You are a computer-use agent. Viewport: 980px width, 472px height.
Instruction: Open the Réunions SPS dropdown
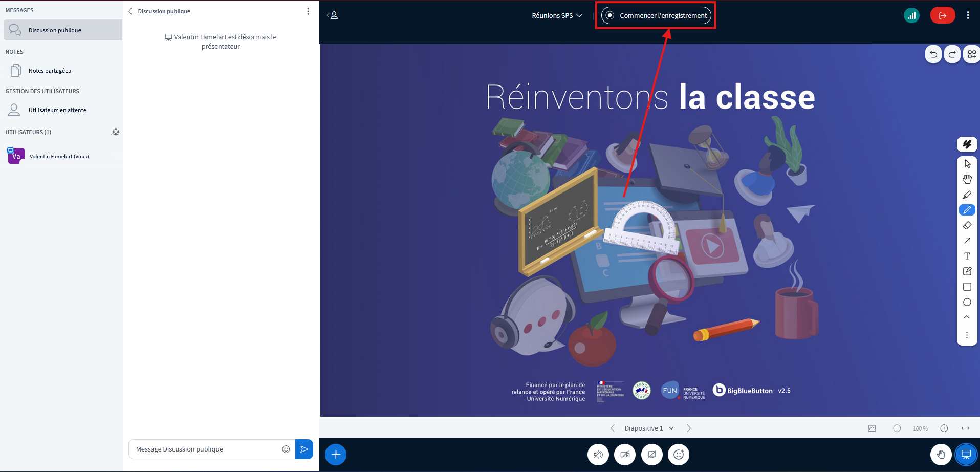click(x=557, y=15)
